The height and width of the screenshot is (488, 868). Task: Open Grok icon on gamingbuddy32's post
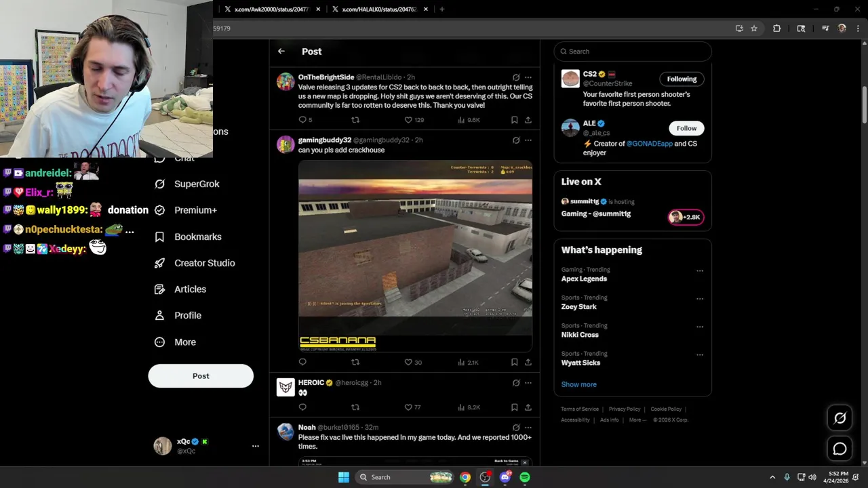point(516,140)
